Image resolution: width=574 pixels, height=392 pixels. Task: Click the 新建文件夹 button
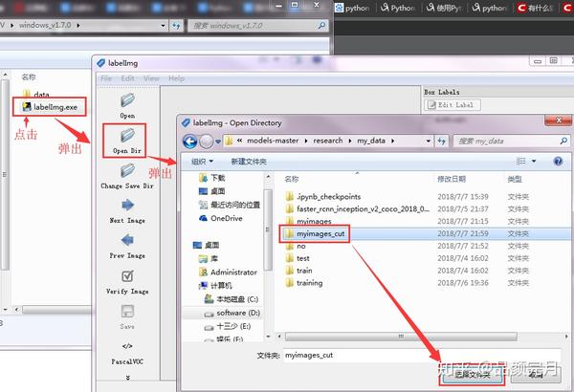point(249,162)
